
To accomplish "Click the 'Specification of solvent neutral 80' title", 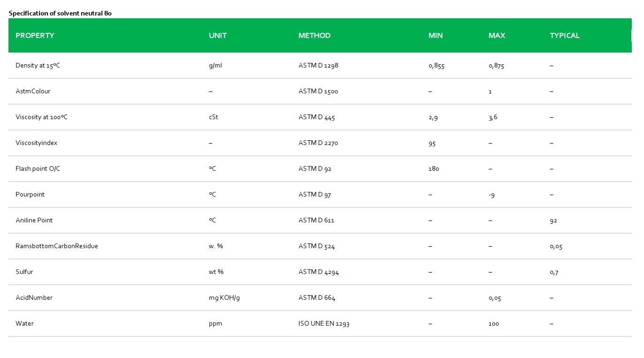I will [60, 14].
